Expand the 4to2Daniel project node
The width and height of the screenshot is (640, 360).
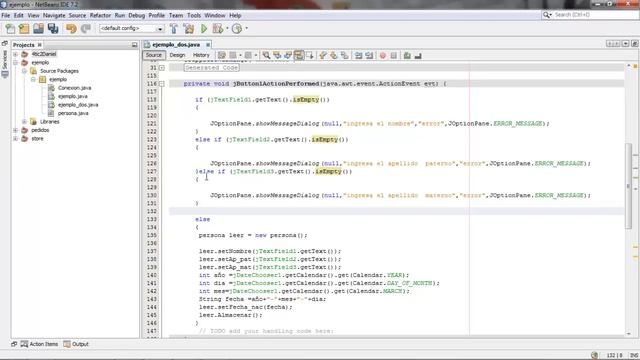[x=16, y=54]
